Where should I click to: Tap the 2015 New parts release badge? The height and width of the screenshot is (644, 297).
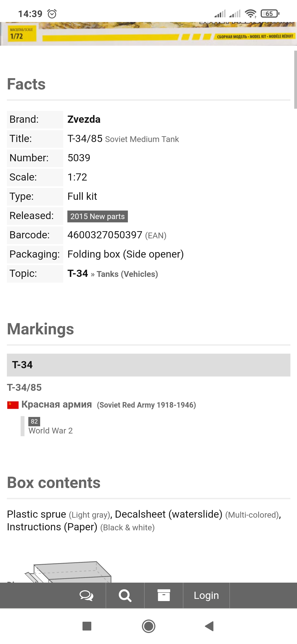point(98,216)
